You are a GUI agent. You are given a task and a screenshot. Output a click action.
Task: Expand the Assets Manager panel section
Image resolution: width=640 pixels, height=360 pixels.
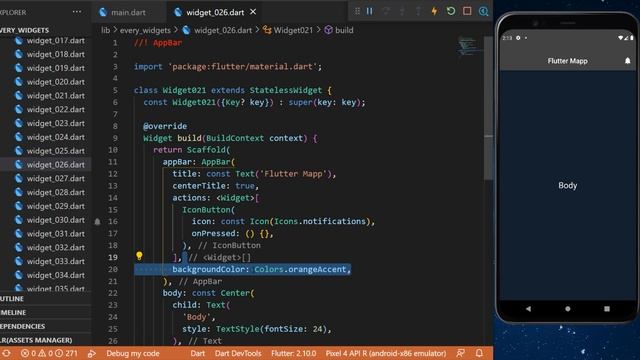[45, 340]
